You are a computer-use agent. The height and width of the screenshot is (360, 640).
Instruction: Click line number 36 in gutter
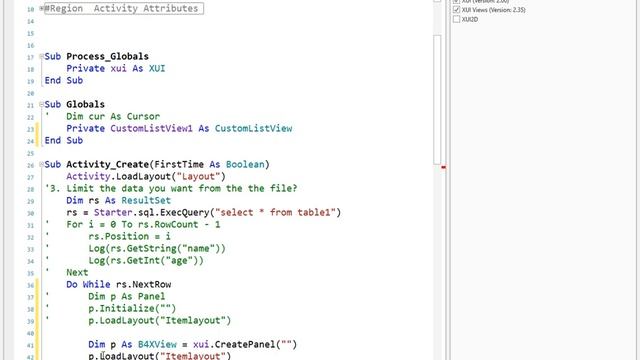click(x=31, y=285)
